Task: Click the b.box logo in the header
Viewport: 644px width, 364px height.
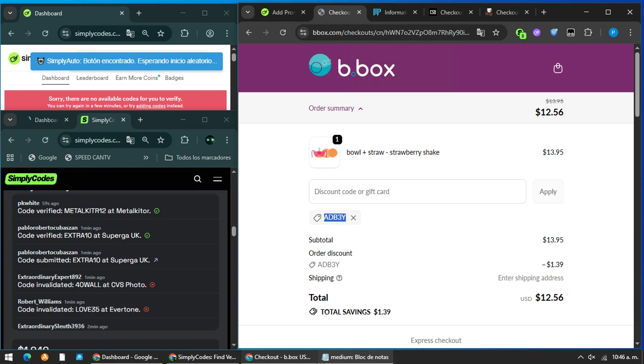Action: pos(352,65)
